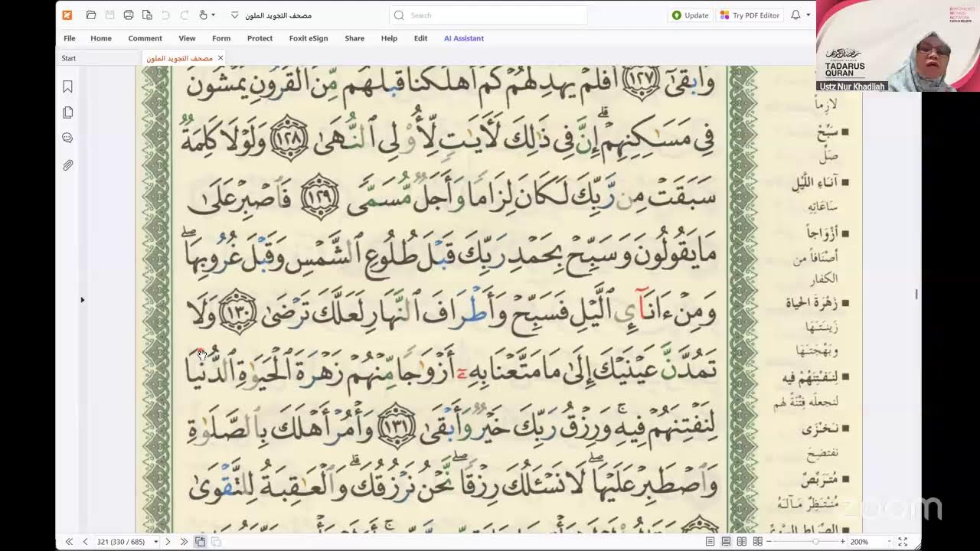Click the Ustz Nur Khadijah video thumbnail
The image size is (980, 551).
coord(897,46)
